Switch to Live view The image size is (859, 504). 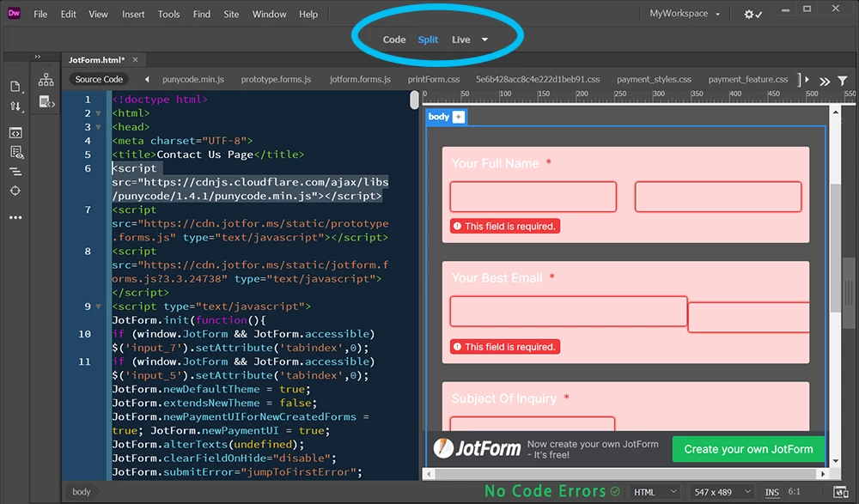coord(460,39)
